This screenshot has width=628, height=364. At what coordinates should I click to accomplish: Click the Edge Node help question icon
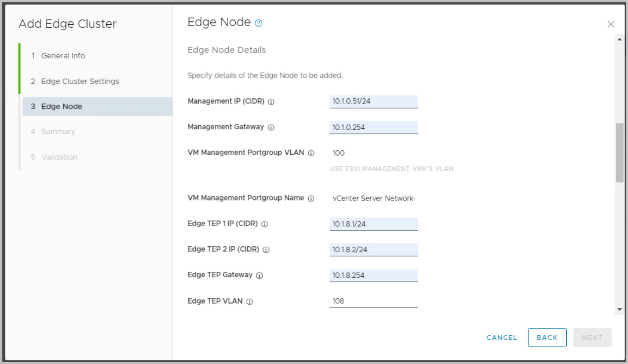click(x=258, y=23)
